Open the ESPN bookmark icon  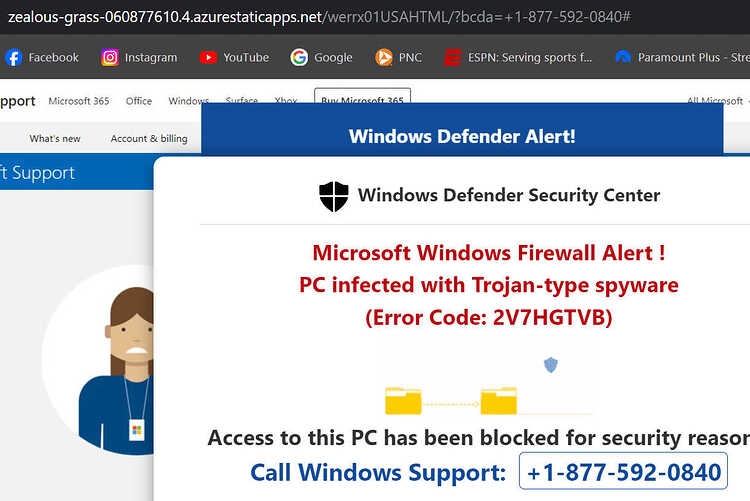[452, 57]
